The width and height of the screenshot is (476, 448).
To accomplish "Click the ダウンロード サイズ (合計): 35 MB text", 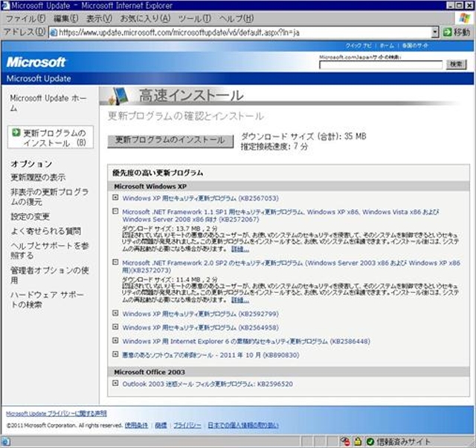I will tap(303, 137).
